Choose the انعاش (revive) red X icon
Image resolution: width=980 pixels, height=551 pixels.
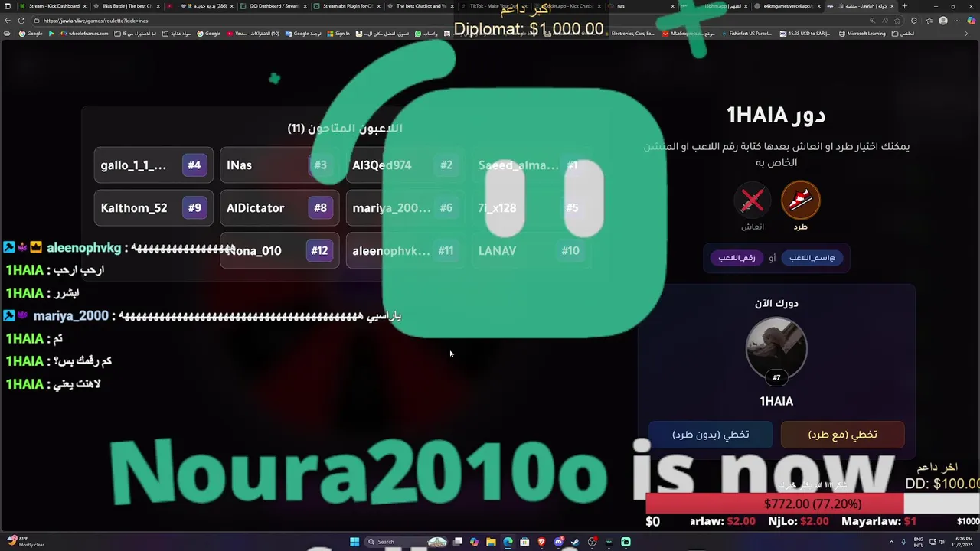click(x=752, y=201)
